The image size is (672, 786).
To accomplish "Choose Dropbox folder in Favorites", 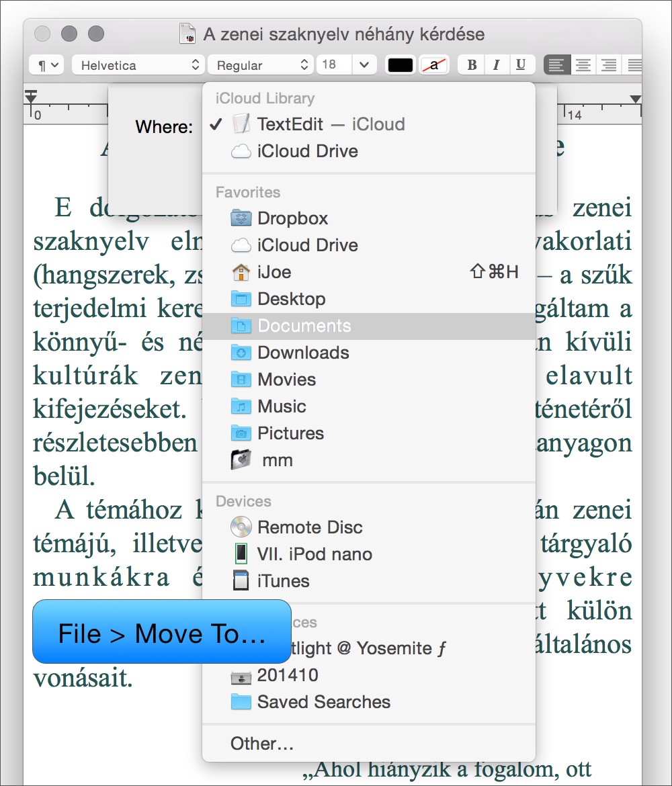I will (369, 218).
